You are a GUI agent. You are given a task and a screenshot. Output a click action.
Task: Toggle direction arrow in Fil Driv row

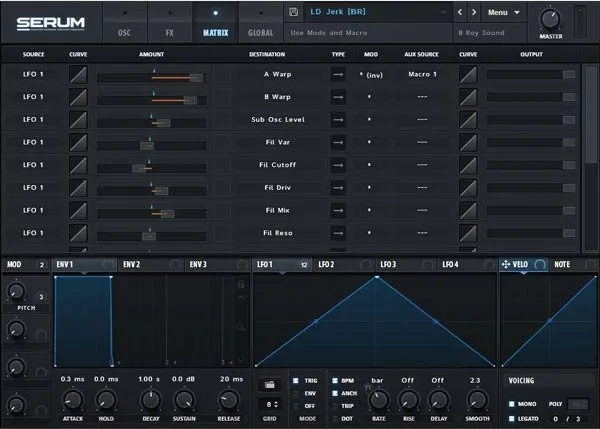(x=338, y=188)
